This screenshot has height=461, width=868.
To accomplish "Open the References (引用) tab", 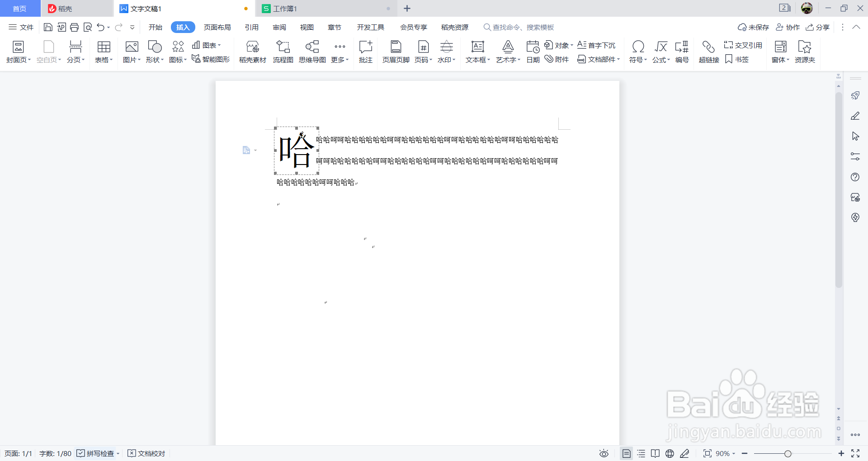I will pyautogui.click(x=252, y=27).
